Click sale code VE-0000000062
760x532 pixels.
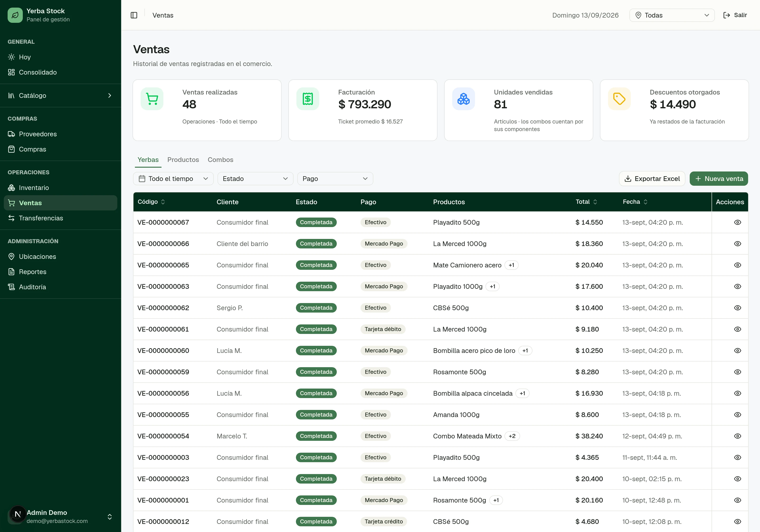pos(163,308)
